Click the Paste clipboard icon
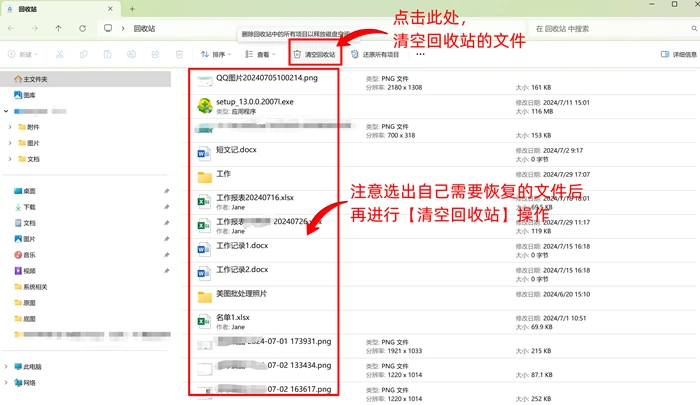Screen dimensions: 700x405 108,54
